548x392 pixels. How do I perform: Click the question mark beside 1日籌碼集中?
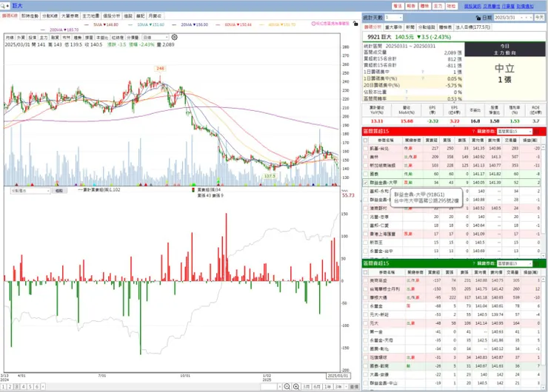pyautogui.click(x=423, y=72)
